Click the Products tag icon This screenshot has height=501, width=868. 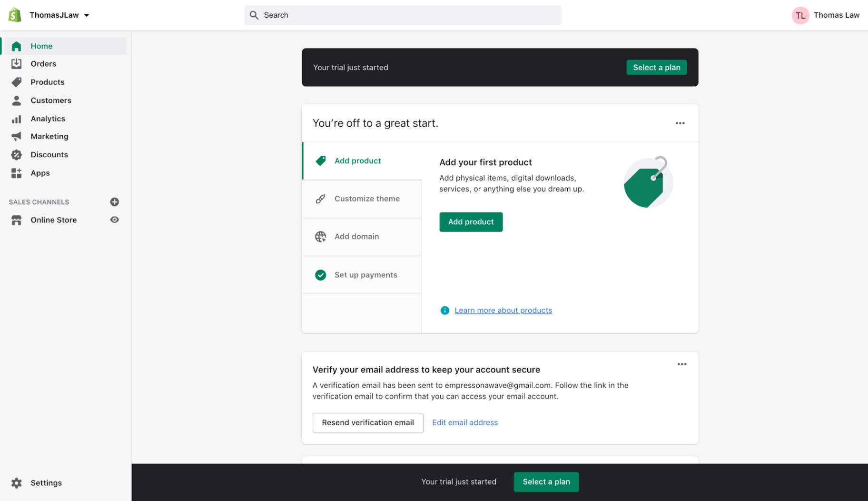[17, 82]
